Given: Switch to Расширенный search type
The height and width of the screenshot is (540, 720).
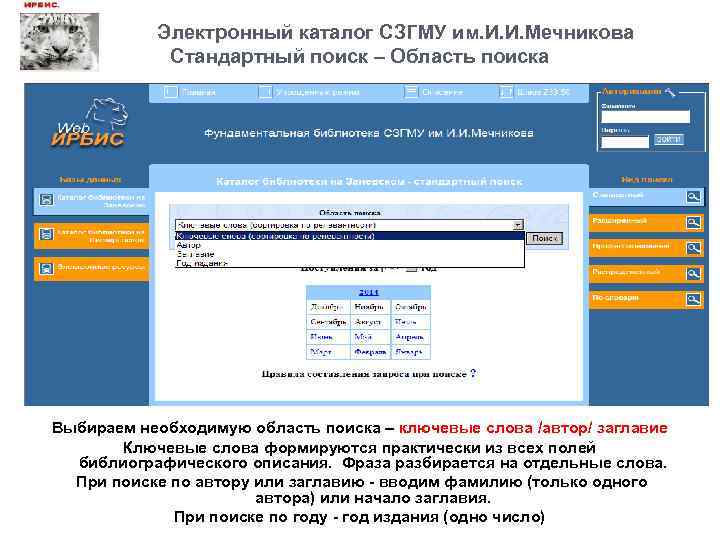Looking at the screenshot, I should 647,223.
